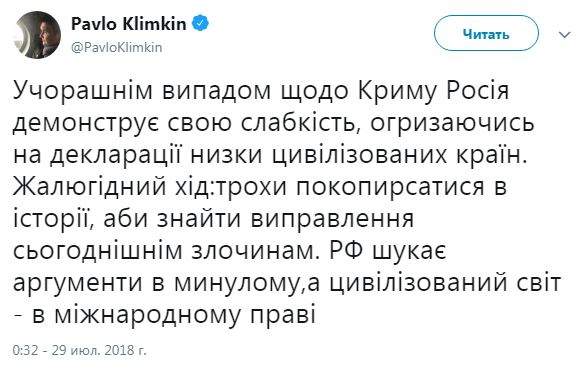Follow the account with the Читать button

tap(486, 34)
